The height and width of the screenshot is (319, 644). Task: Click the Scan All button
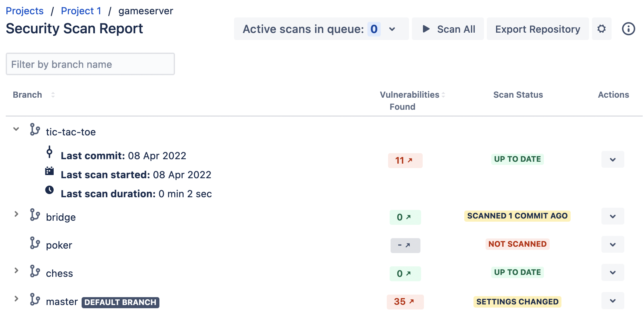tap(448, 29)
